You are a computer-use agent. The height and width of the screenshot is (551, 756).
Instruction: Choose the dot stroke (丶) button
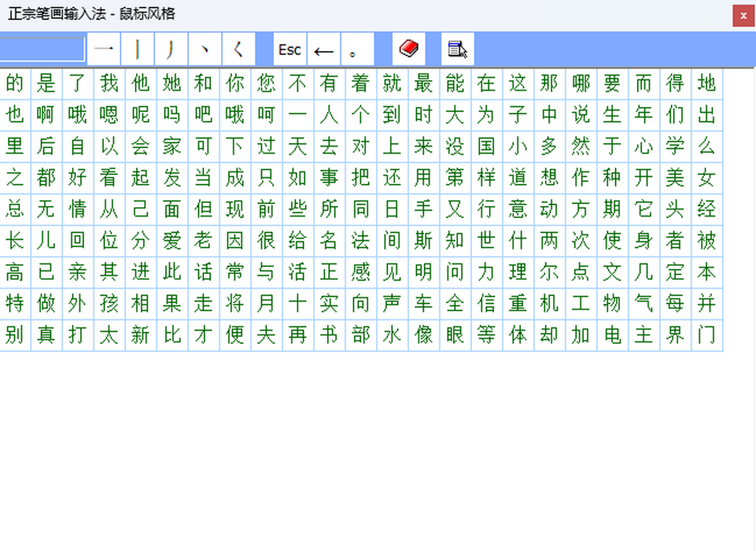pyautogui.click(x=205, y=49)
